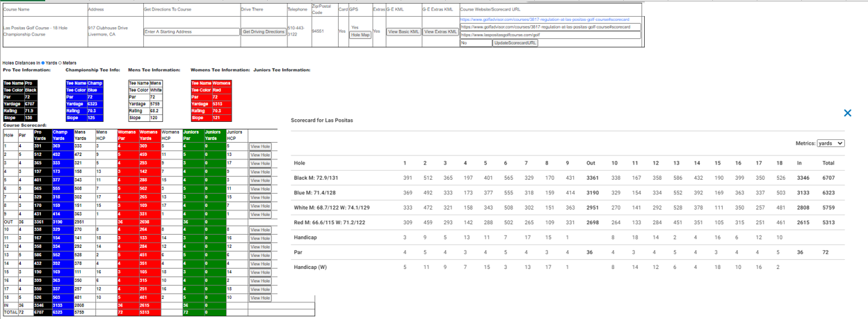
Task: Click the 'Womens HCP' column header
Action: (x=170, y=135)
